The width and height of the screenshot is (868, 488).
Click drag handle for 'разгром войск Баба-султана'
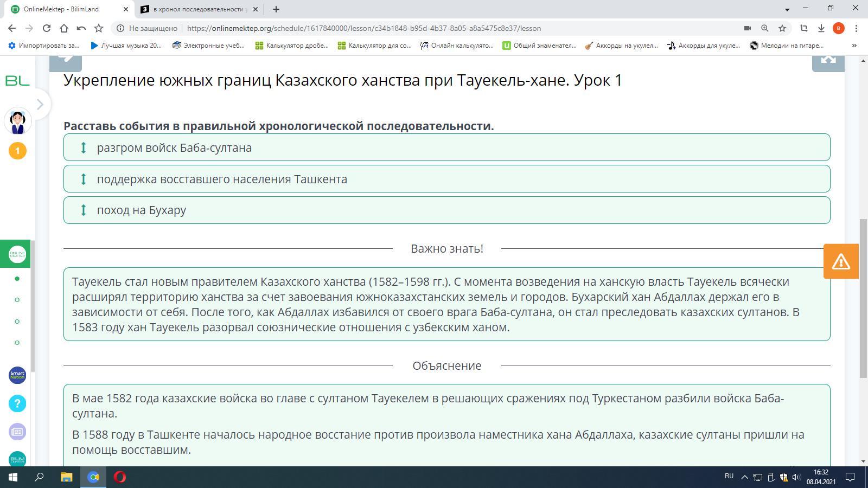coord(84,147)
